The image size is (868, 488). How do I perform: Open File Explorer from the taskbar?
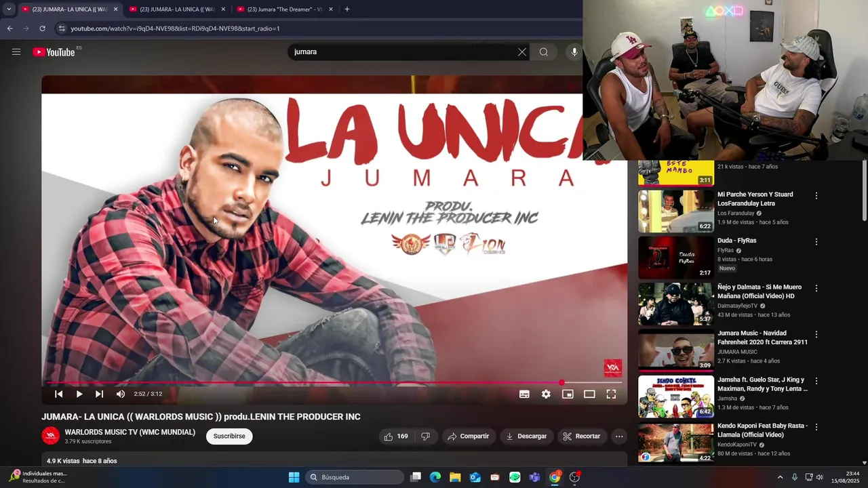(455, 477)
